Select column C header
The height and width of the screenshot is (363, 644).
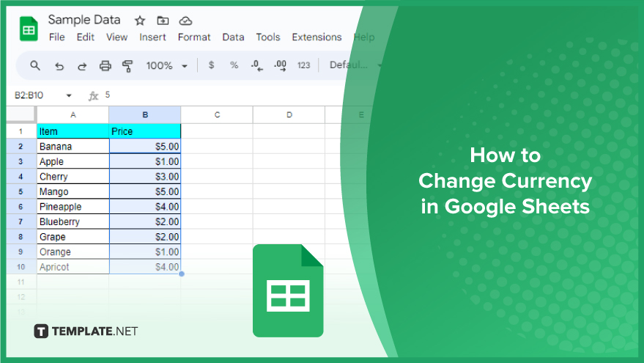tap(217, 114)
